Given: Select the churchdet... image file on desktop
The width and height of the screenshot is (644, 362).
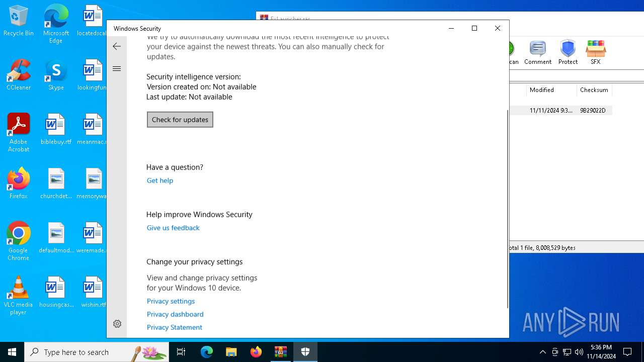Looking at the screenshot, I should click(56, 184).
